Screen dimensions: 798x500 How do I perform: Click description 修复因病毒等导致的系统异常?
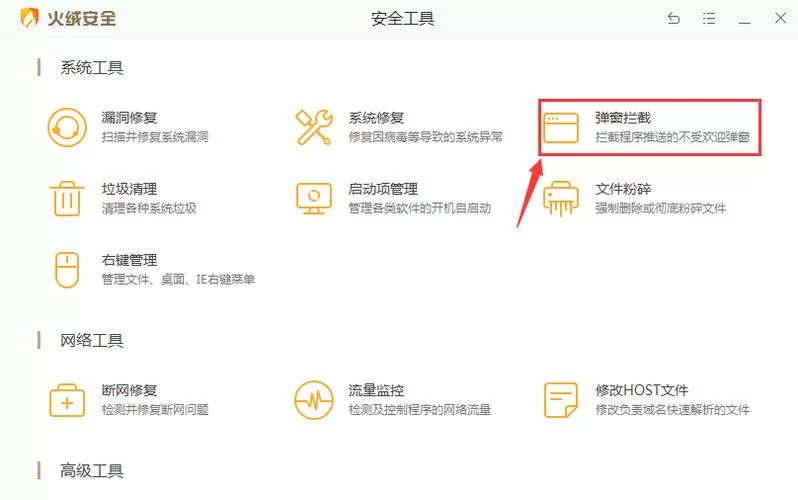pos(425,137)
